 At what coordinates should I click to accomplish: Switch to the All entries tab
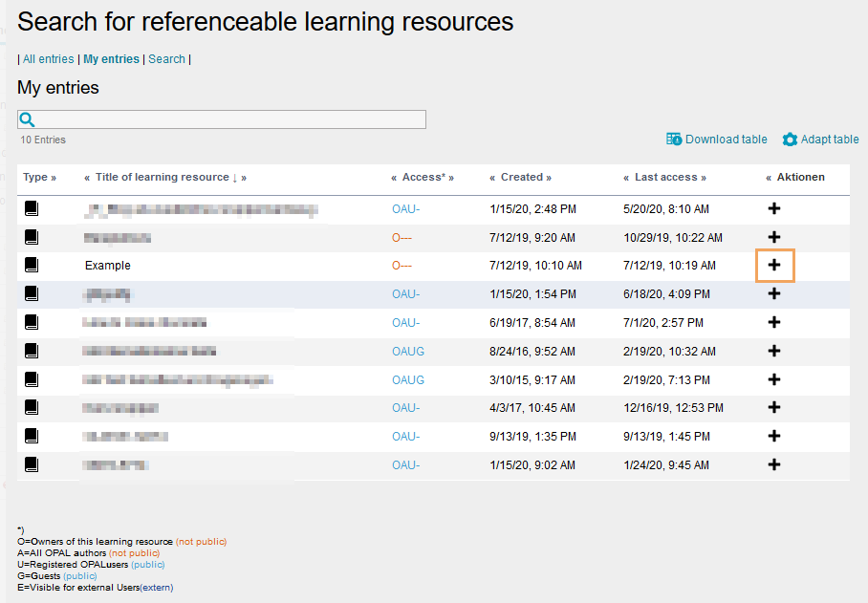[x=48, y=59]
